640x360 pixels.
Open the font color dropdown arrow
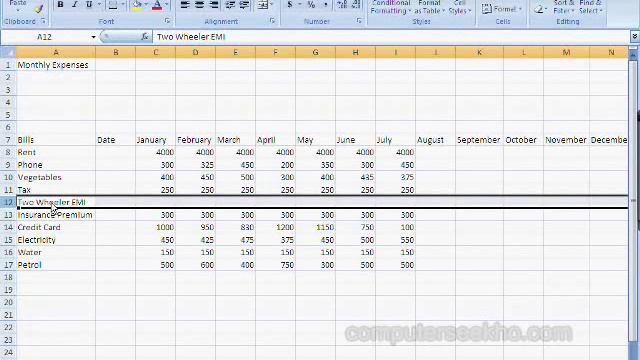[x=166, y=5]
